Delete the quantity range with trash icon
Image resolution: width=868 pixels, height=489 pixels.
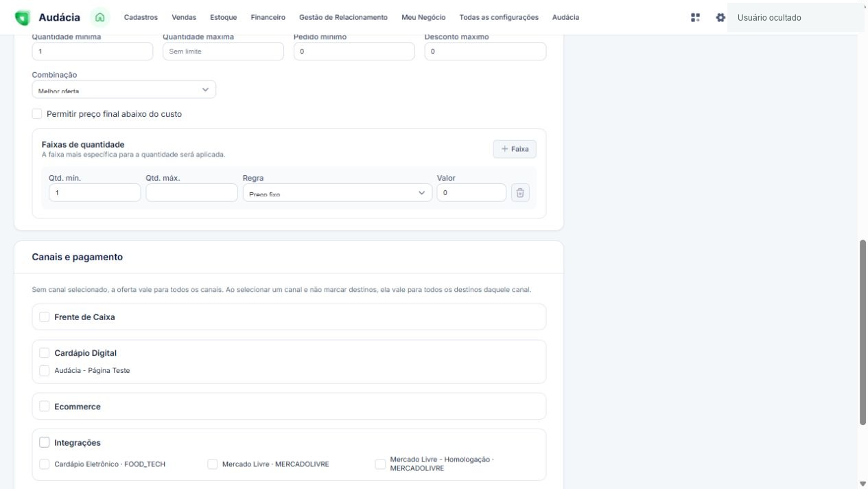(520, 193)
